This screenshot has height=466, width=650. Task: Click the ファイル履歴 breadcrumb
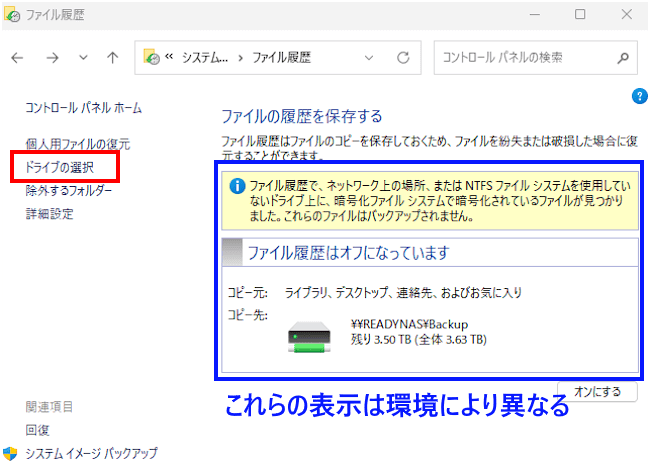(281, 58)
